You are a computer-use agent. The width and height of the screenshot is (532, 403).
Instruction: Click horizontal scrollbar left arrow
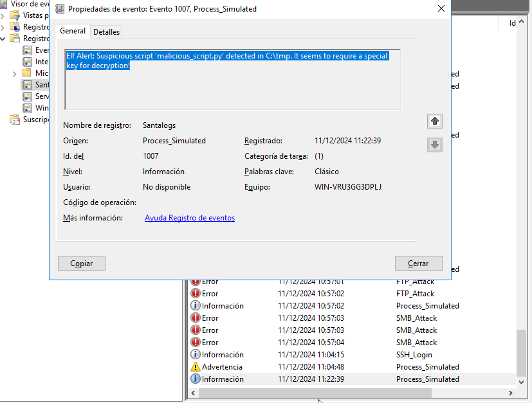pyautogui.click(x=193, y=393)
